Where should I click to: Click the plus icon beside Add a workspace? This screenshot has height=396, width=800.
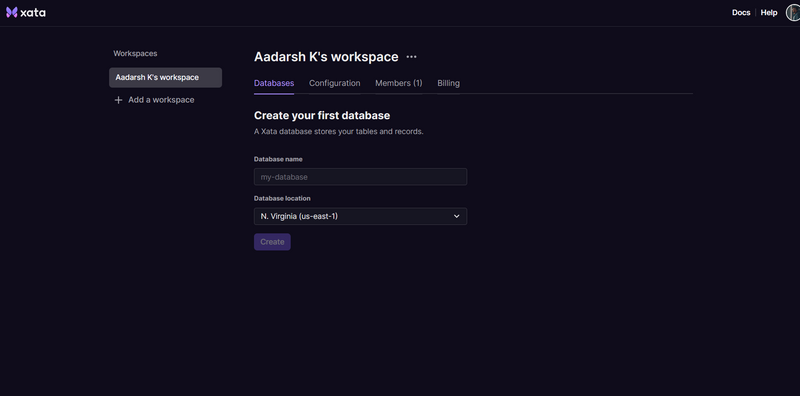pos(118,100)
